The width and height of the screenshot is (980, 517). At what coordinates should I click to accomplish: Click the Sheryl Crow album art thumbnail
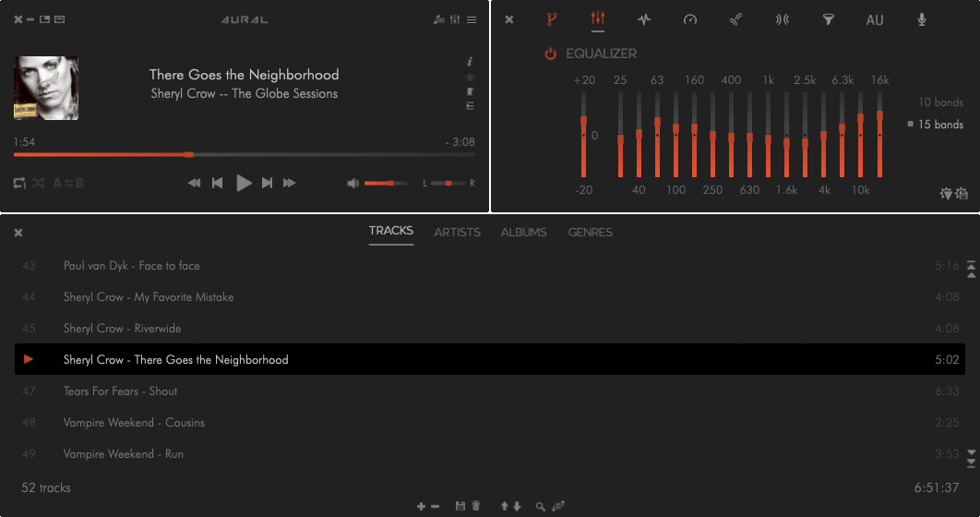coord(46,88)
